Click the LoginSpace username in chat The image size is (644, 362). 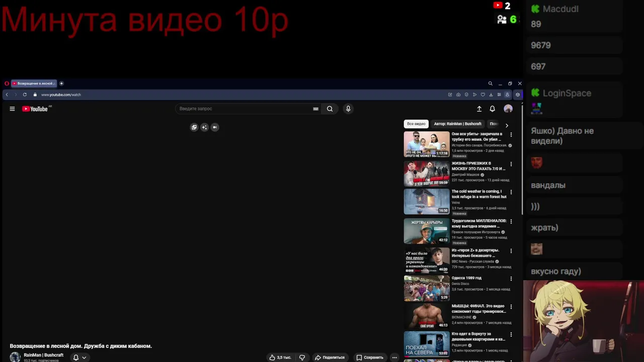coord(567,93)
